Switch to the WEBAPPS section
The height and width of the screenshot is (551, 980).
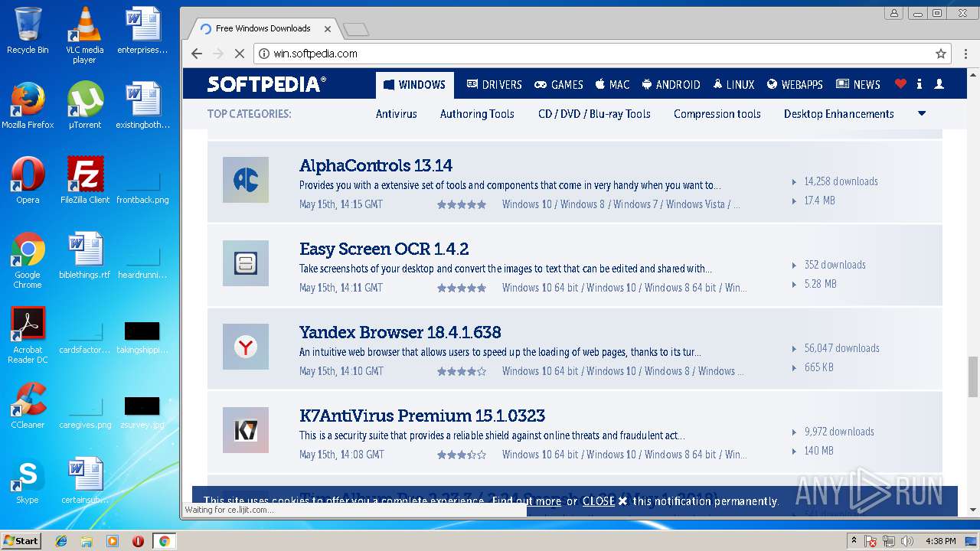[795, 85]
